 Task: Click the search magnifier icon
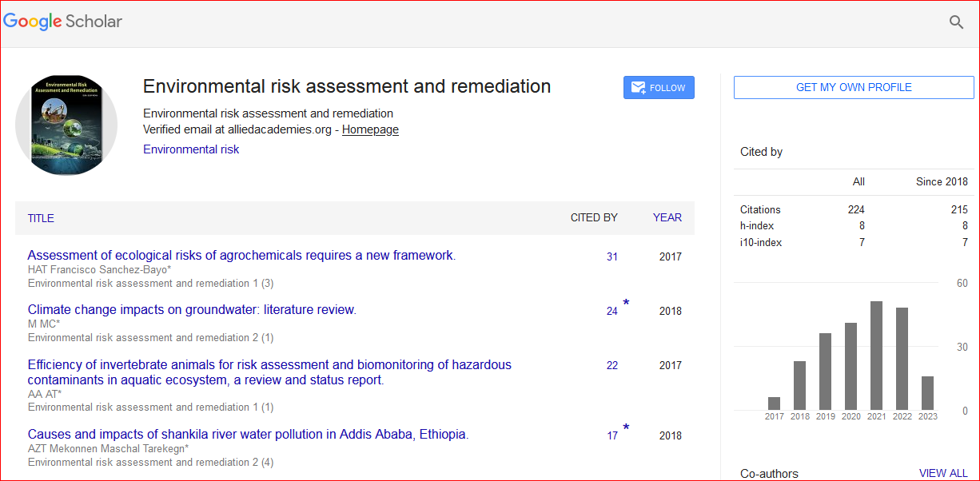956,22
